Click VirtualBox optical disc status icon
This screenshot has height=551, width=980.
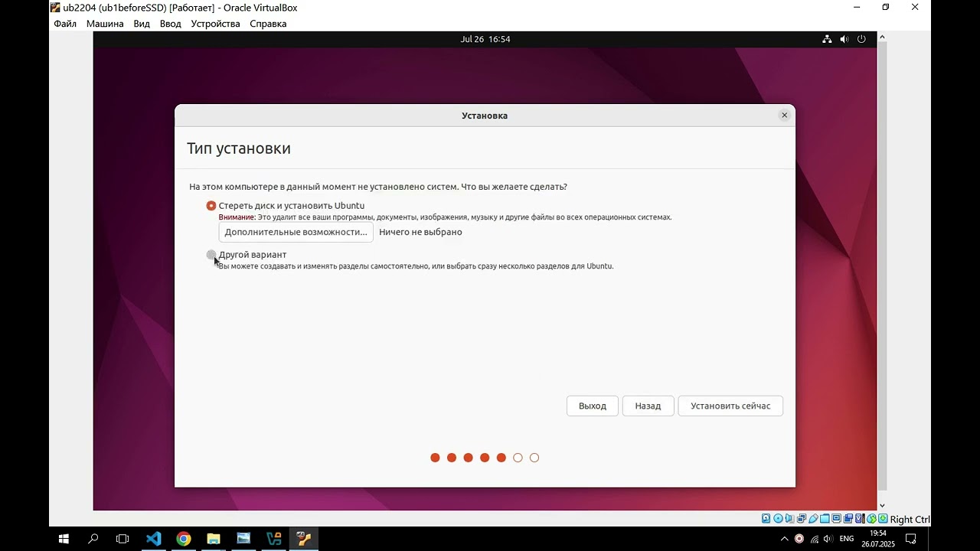778,519
